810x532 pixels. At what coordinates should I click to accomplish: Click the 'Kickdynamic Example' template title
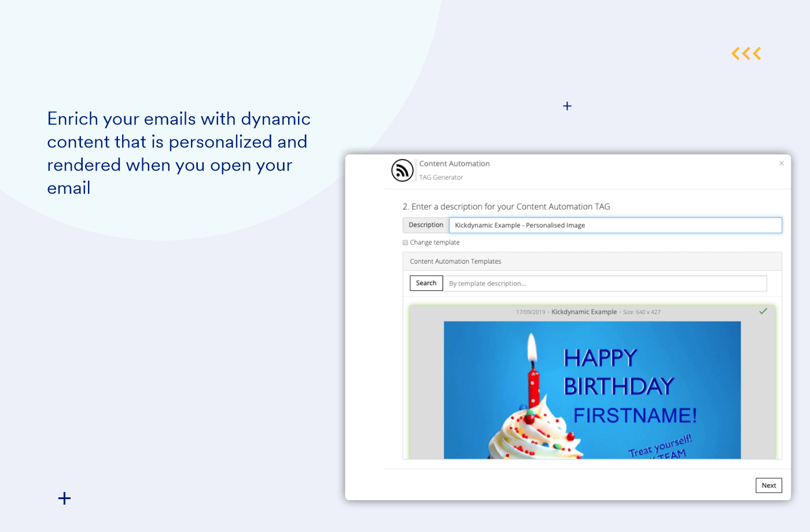coord(584,312)
